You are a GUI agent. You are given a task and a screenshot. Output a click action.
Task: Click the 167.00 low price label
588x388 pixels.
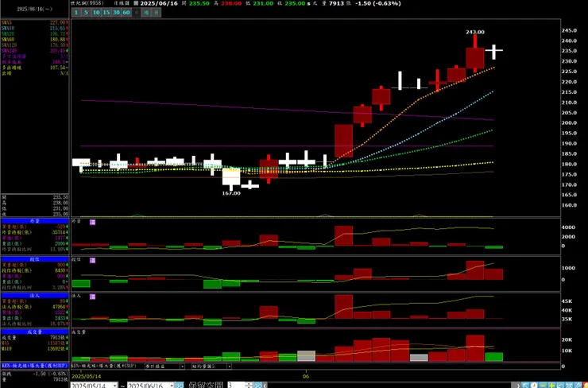pyautogui.click(x=231, y=193)
